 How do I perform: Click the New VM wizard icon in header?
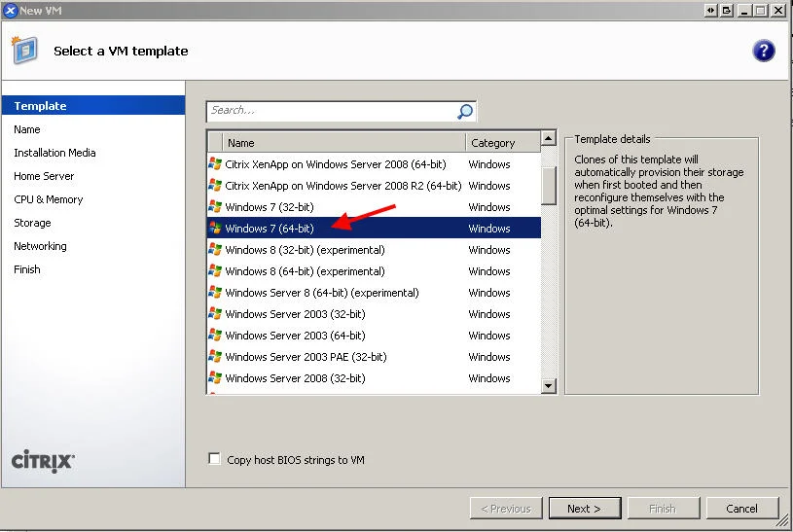[x=24, y=50]
